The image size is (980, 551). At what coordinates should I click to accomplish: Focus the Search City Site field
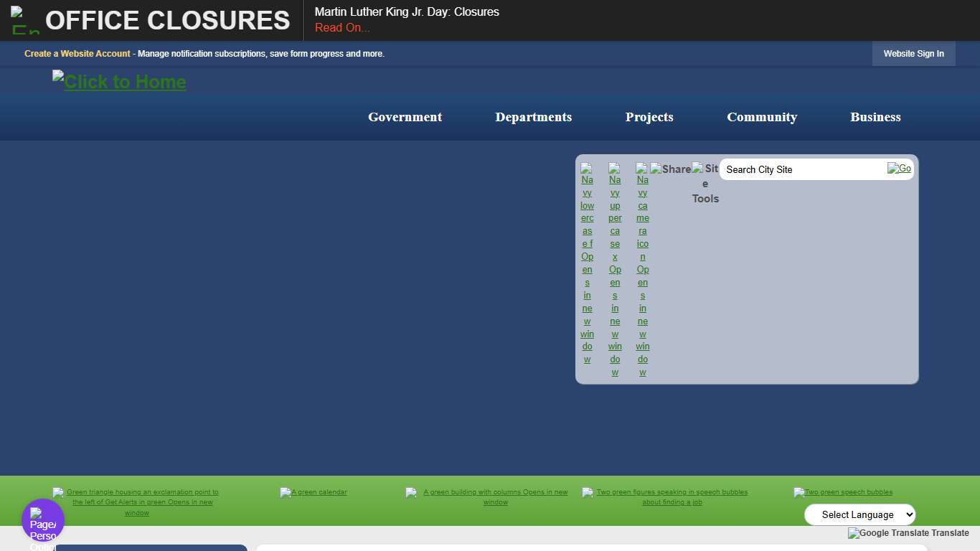tap(802, 169)
